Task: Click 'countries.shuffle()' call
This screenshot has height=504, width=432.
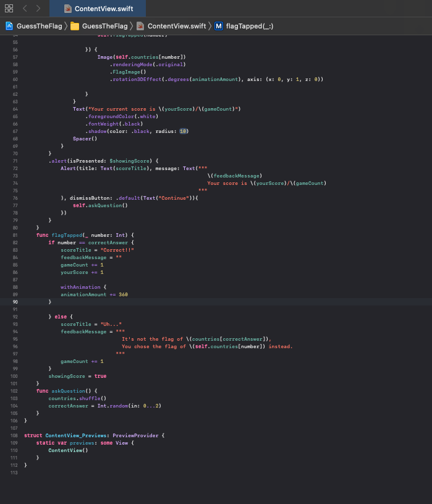Action: point(77,398)
